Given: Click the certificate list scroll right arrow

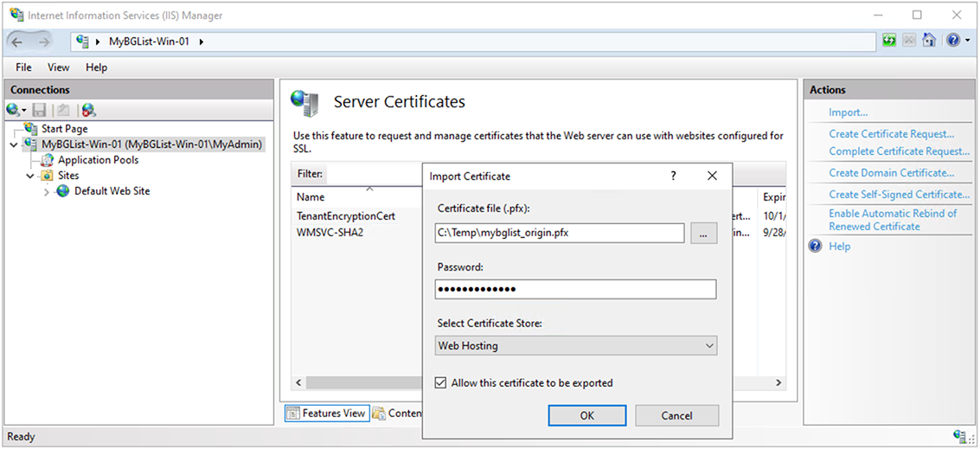Looking at the screenshot, I should [x=778, y=382].
